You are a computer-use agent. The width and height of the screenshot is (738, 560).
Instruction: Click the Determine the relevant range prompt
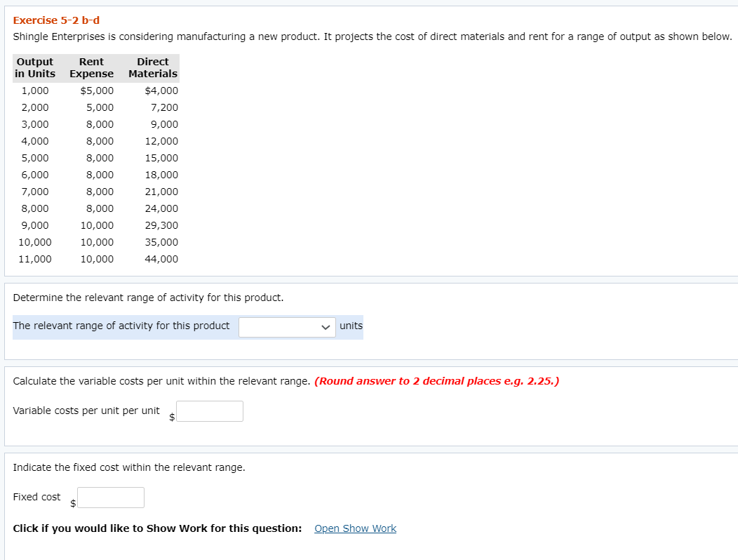pos(148,298)
